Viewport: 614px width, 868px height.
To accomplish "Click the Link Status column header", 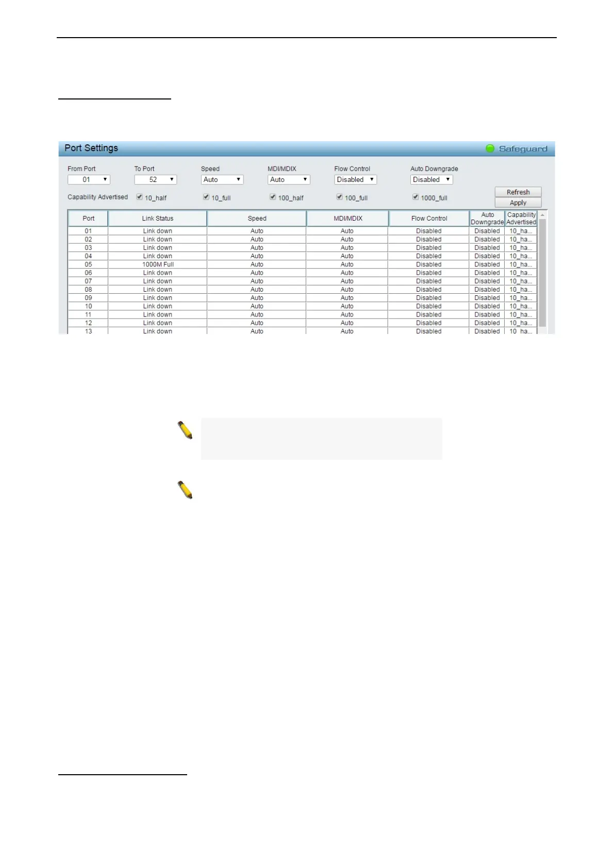I will pyautogui.click(x=158, y=218).
